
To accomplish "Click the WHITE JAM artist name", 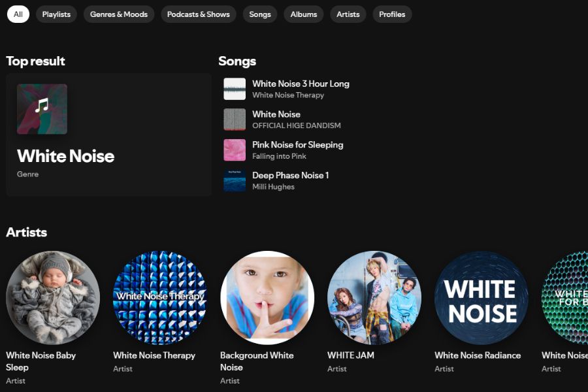I will pos(351,355).
